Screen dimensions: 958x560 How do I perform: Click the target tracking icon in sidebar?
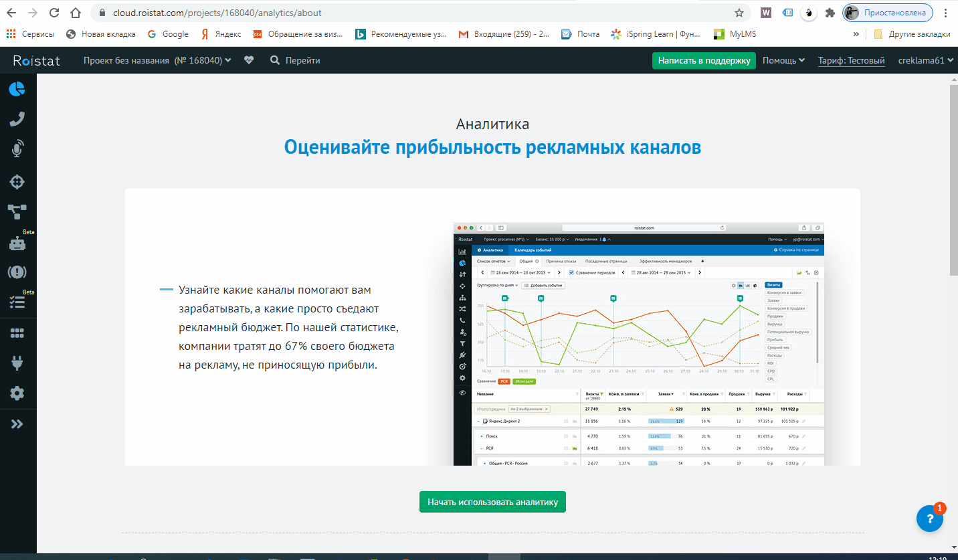coord(17,181)
